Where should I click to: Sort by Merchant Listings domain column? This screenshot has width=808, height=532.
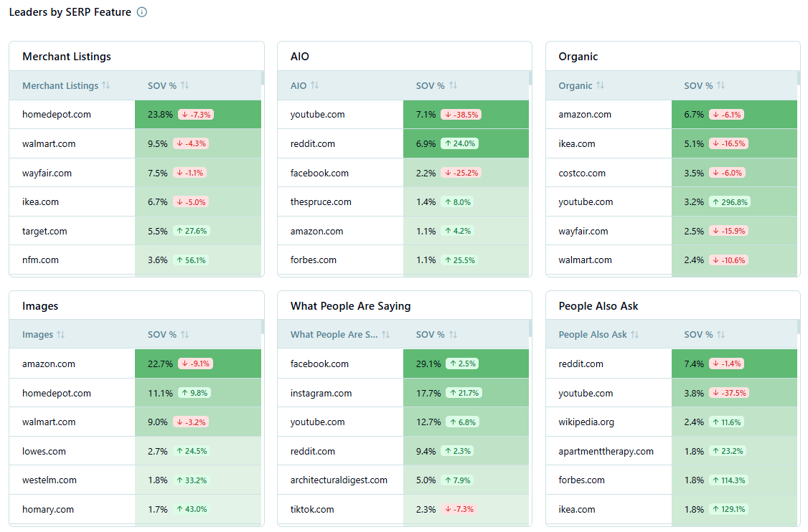(105, 85)
